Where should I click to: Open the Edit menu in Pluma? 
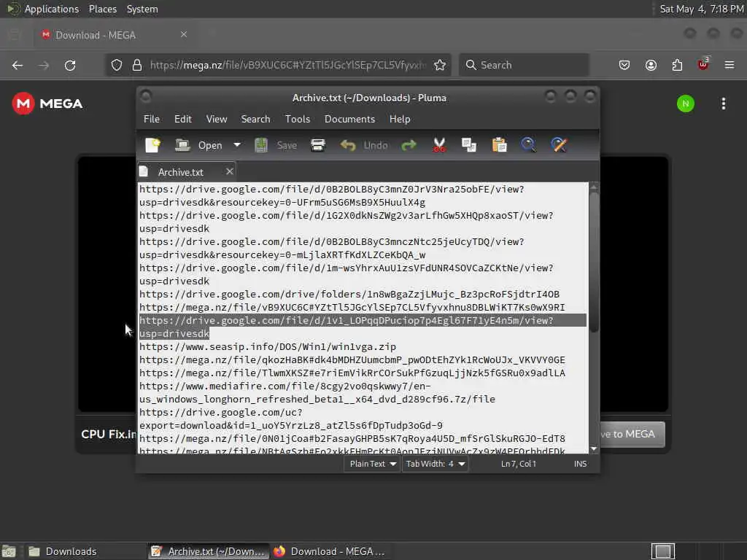click(x=183, y=119)
